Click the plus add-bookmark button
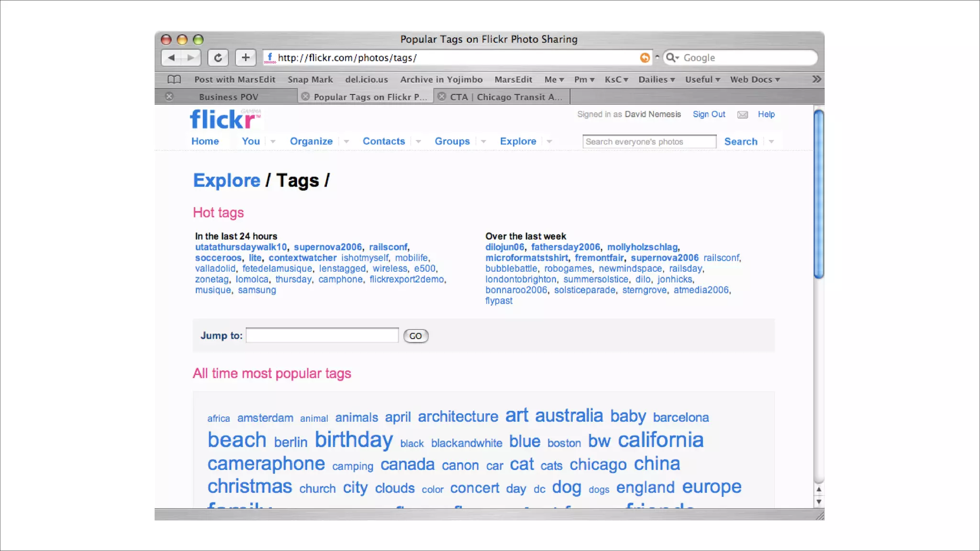The image size is (980, 551). [245, 58]
